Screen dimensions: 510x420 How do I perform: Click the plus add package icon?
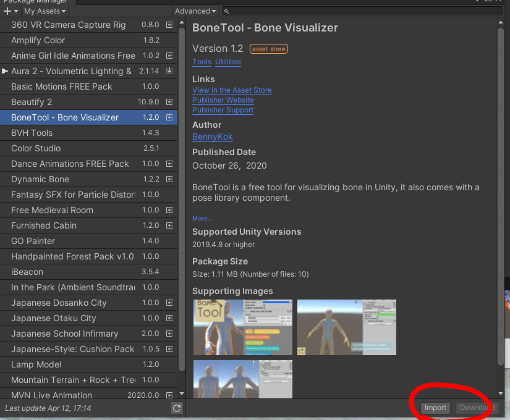pyautogui.click(x=7, y=11)
